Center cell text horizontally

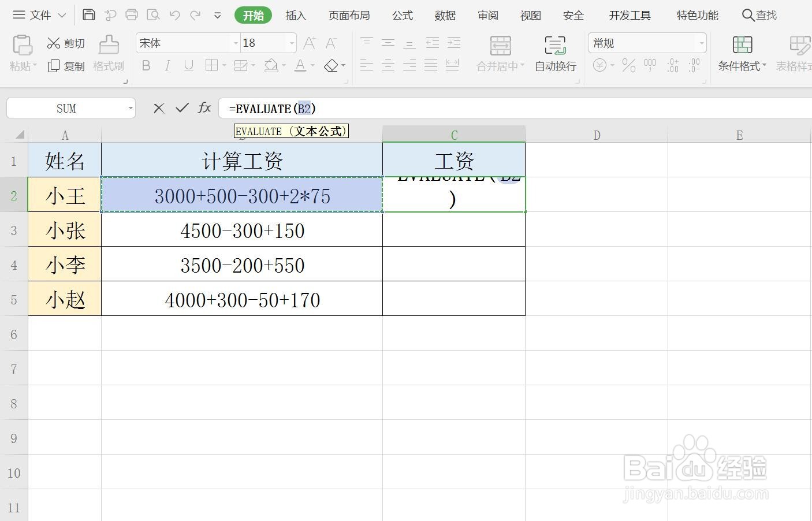tap(388, 65)
